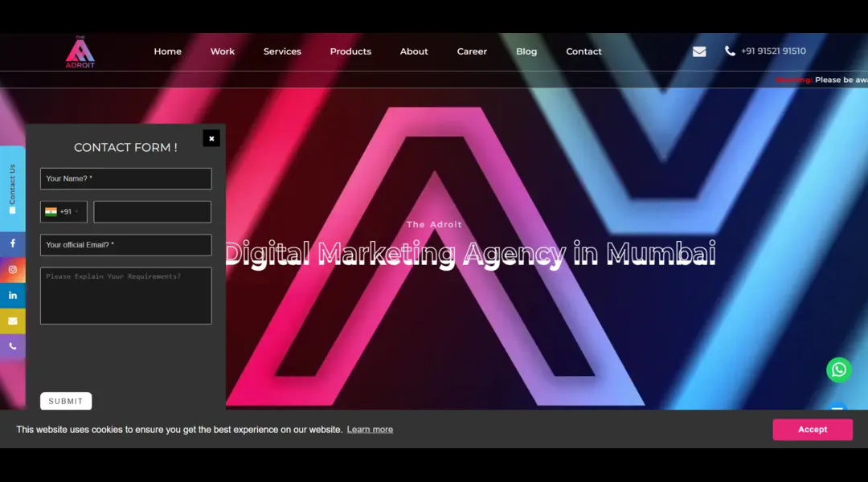Viewport: 868px width, 482px height.
Task: Click the Warning scrolling notice text
Action: click(821, 80)
